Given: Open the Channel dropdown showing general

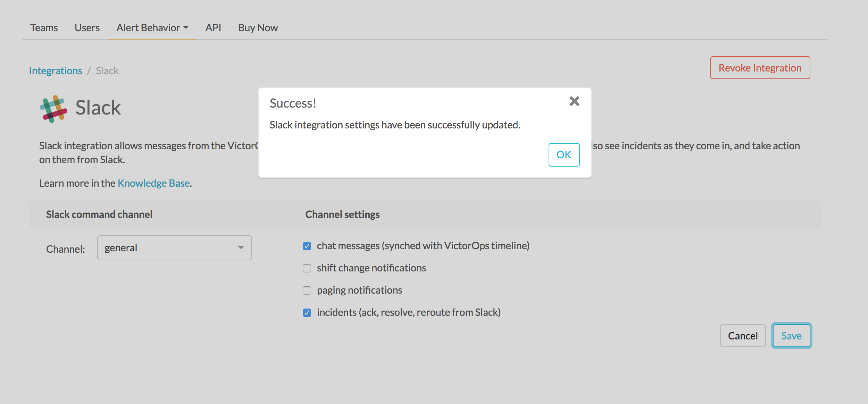Looking at the screenshot, I should pyautogui.click(x=175, y=248).
